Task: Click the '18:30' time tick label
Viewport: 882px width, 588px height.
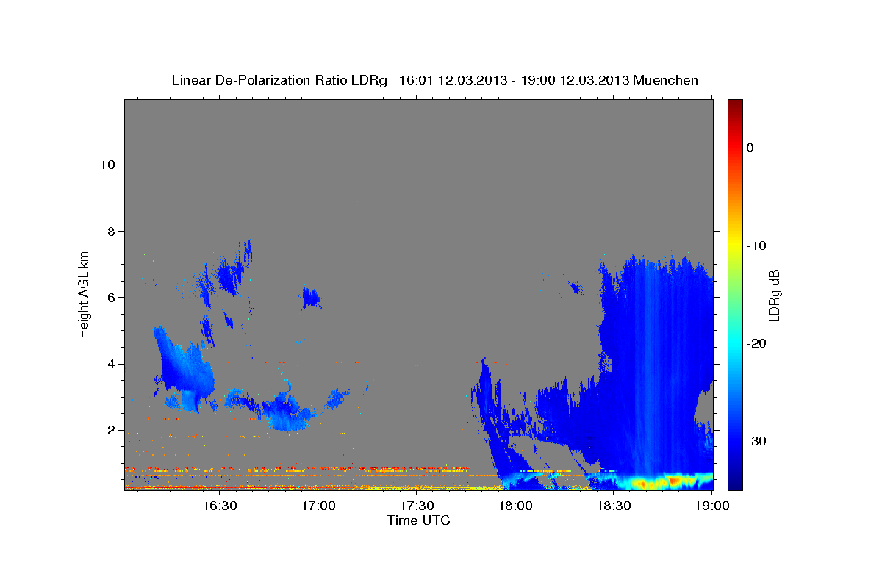Action: pos(614,506)
